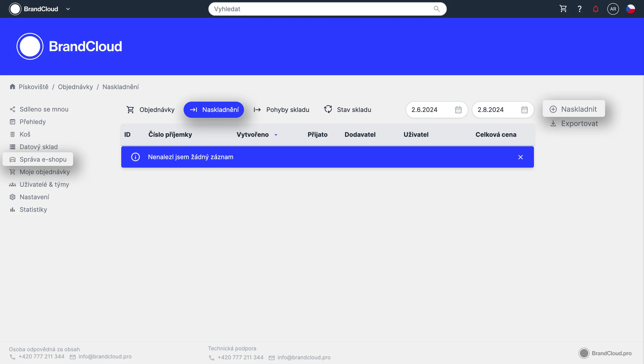Open calendar picker for 2.6.2024 date
The height and width of the screenshot is (364, 644).
(458, 110)
